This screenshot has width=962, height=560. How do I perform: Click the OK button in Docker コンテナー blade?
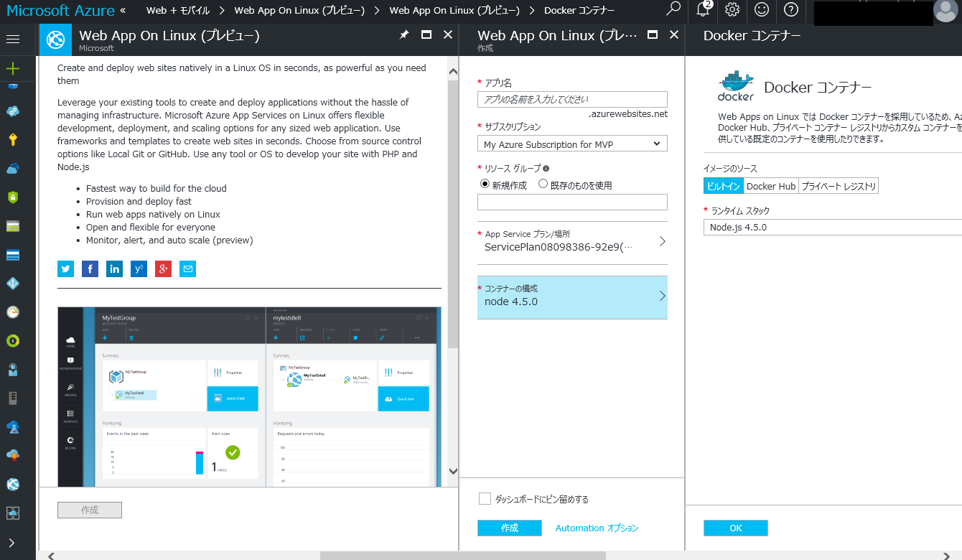(x=735, y=527)
